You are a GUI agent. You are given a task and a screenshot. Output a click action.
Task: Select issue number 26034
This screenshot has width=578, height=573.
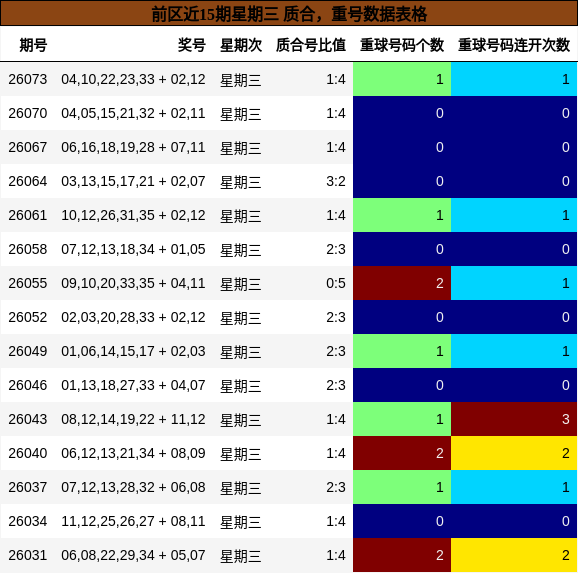[28, 521]
